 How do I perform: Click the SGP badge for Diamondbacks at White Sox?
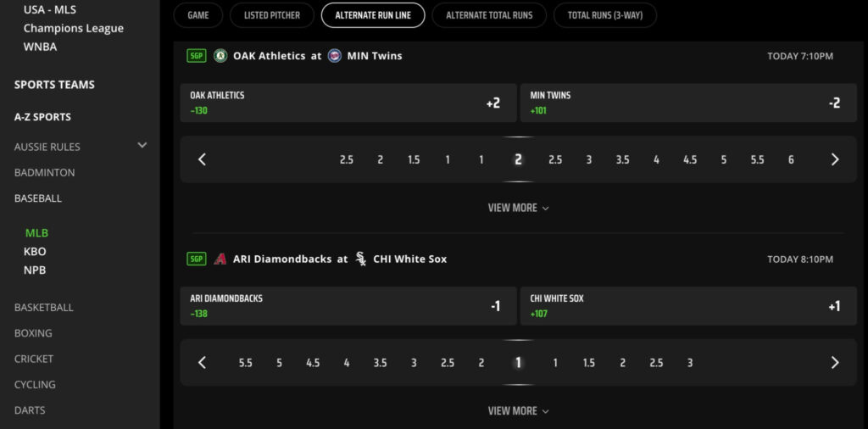click(197, 259)
